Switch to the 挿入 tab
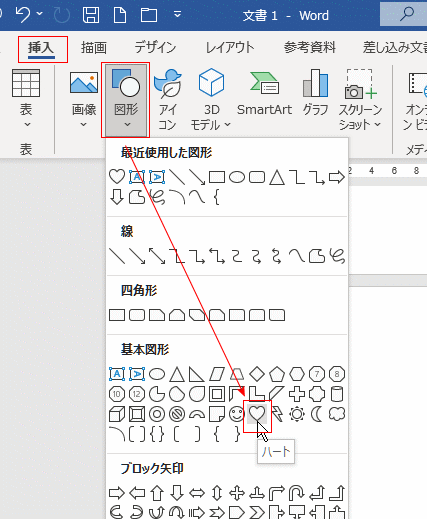This screenshot has height=519, width=427. pyautogui.click(x=41, y=48)
